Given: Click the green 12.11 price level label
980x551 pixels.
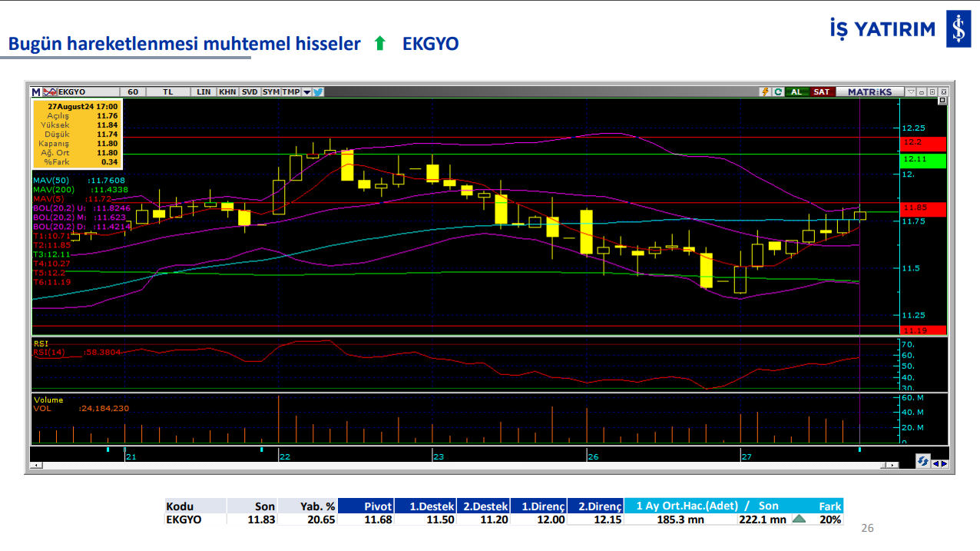Looking at the screenshot, I should (x=923, y=159).
